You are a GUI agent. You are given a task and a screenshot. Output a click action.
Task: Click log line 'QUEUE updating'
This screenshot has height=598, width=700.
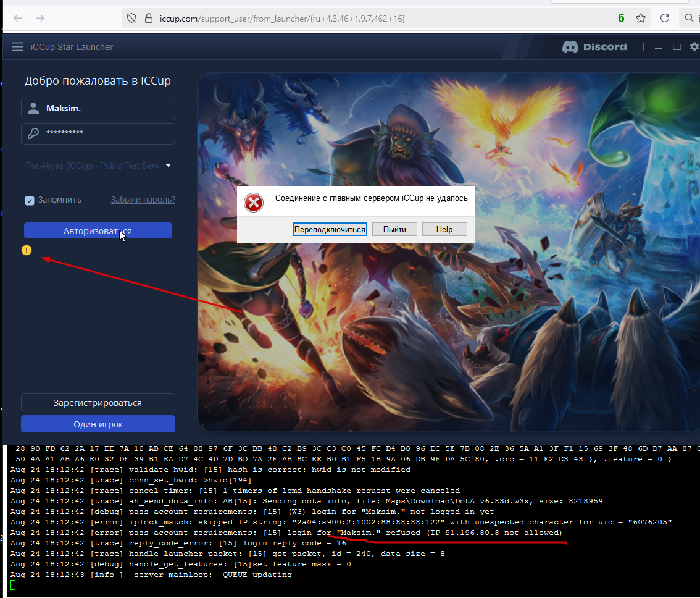coord(151,575)
